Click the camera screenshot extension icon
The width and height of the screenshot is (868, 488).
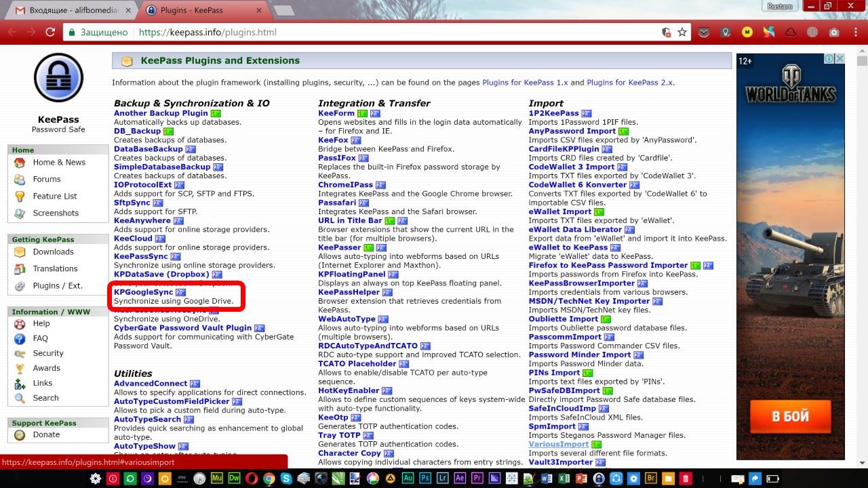834,32
